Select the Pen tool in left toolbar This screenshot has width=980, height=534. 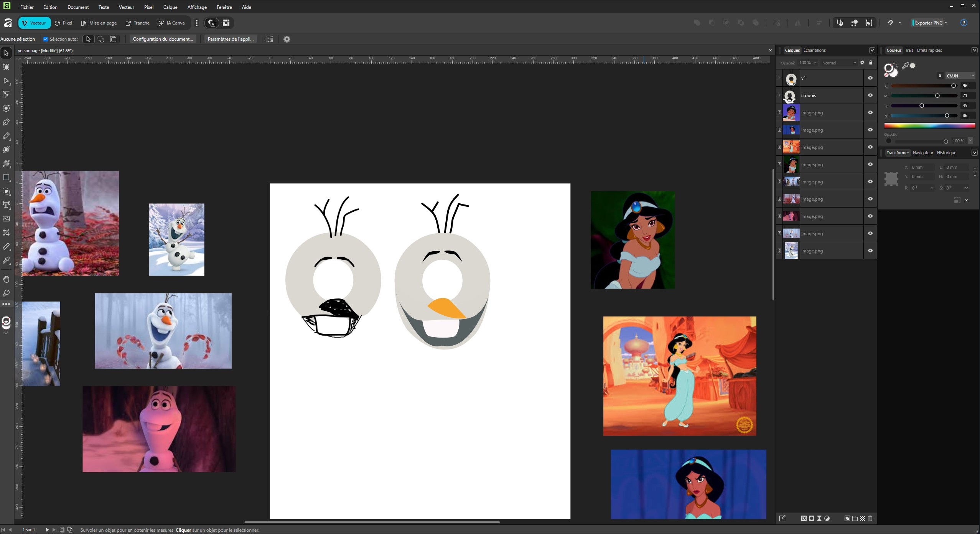click(x=6, y=122)
